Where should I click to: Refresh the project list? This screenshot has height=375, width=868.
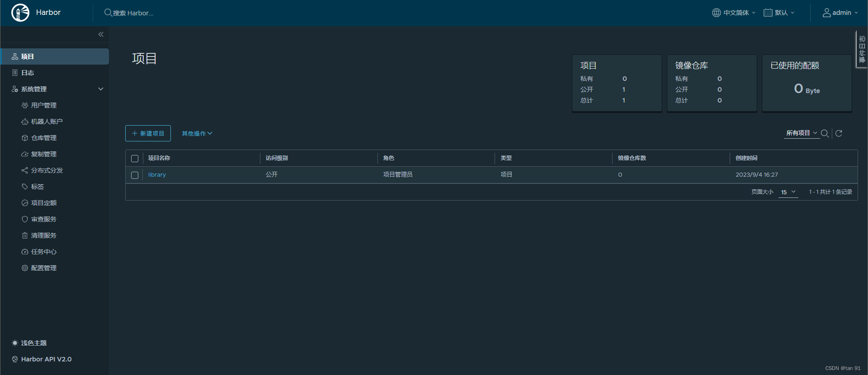pos(839,133)
